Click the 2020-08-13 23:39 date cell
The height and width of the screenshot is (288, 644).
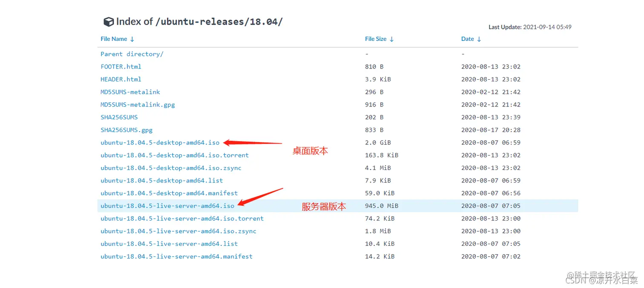491,117
